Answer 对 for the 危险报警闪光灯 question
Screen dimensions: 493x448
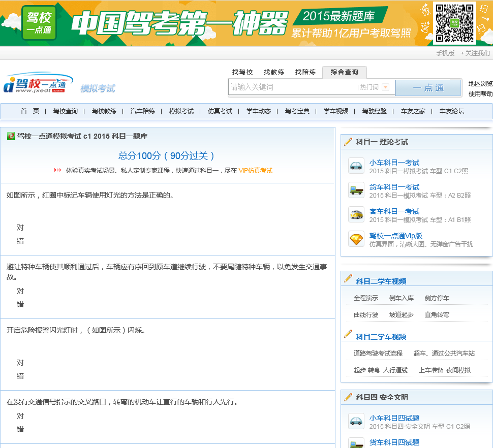click(x=20, y=363)
